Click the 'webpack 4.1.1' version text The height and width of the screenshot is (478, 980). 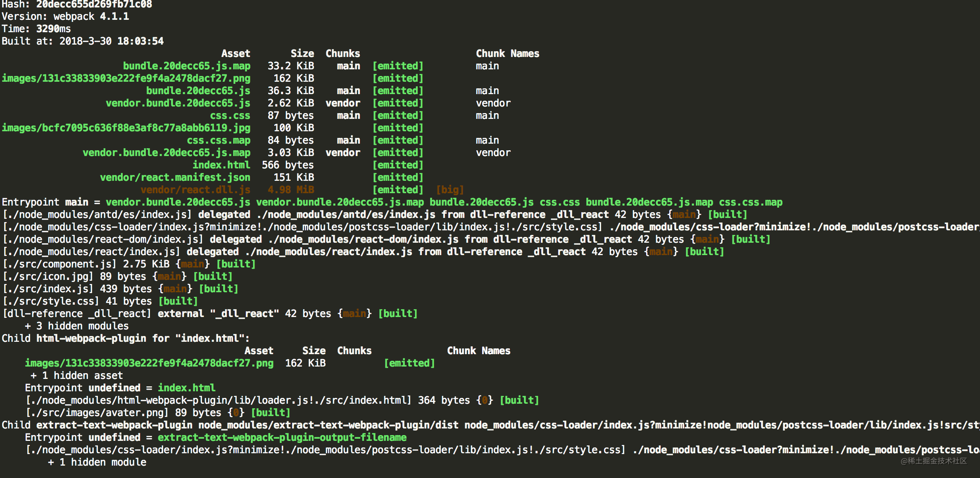click(91, 17)
